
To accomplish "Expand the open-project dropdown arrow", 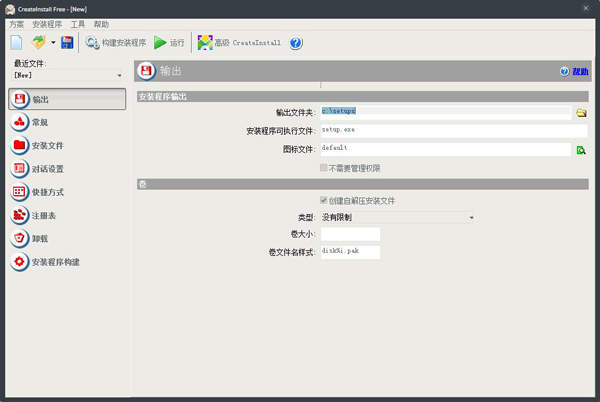I will pos(53,42).
